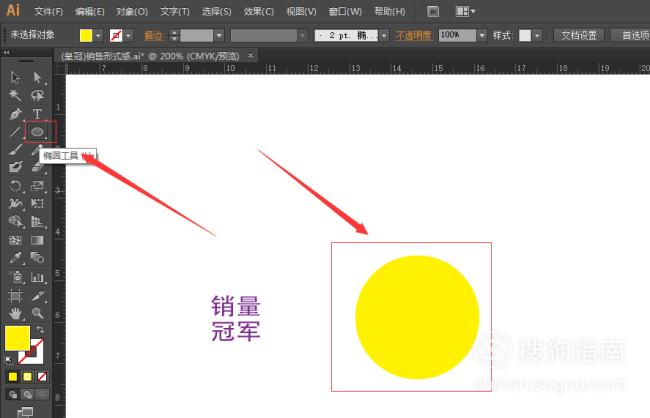
Task: Select the Perspective Grid tool
Action: (37, 221)
